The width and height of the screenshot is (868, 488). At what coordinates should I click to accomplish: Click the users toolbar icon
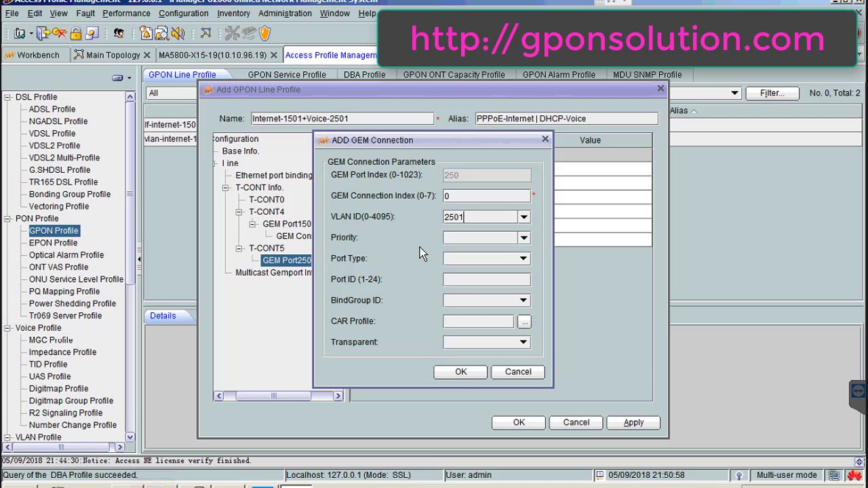pyautogui.click(x=119, y=33)
